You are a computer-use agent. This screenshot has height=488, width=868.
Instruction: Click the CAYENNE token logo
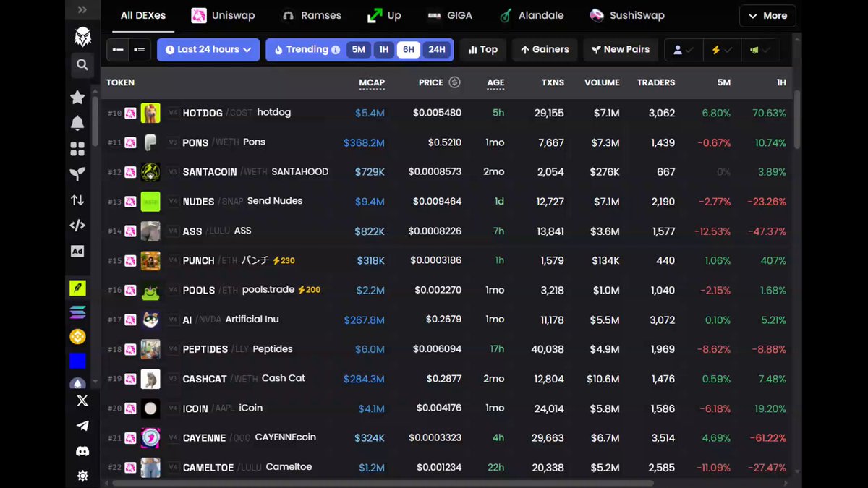pos(150,437)
